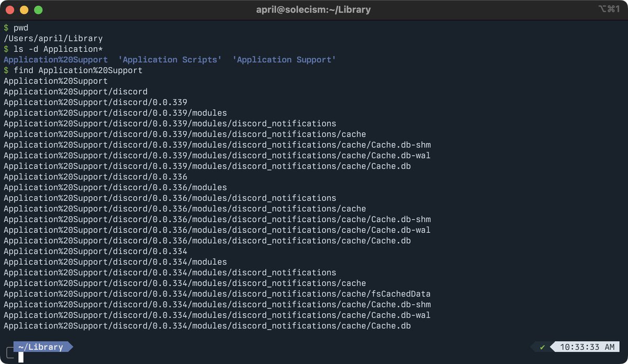Click the 0.0.334 Cache.db-shm path
The width and height of the screenshot is (628, 364).
pos(217,304)
